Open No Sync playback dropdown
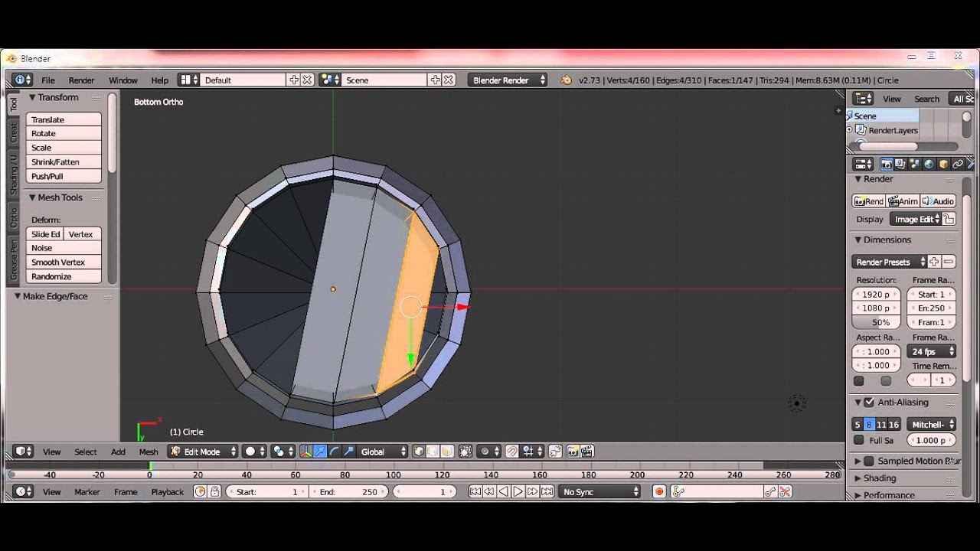Screen dimensions: 980x551 coord(599,491)
